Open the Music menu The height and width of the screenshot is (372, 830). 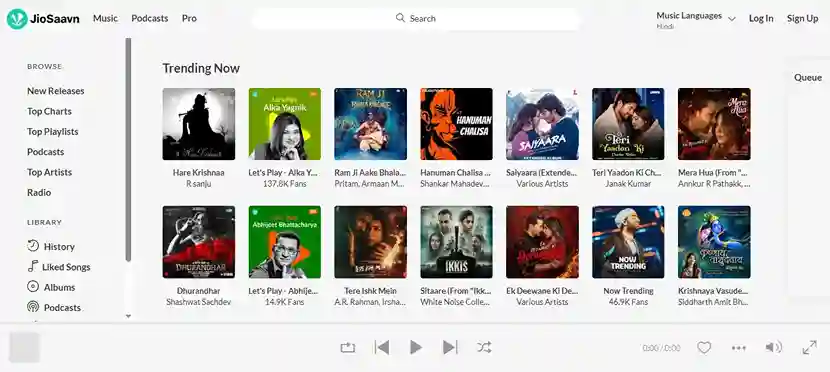click(105, 18)
